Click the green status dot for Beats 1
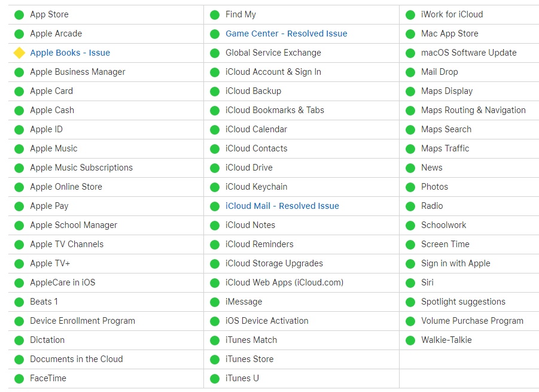This screenshot has height=392, width=539. [19, 302]
